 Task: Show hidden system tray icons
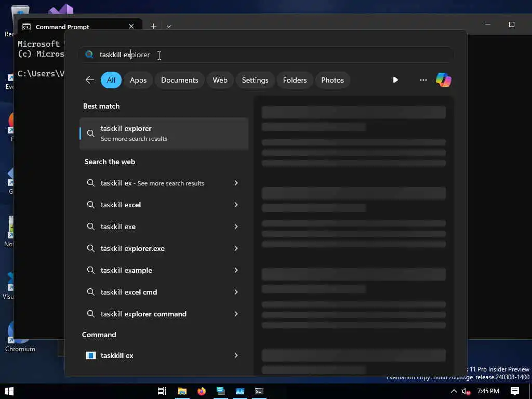454,391
